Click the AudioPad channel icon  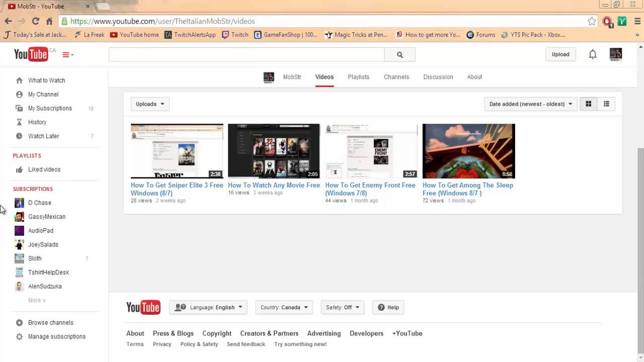click(x=19, y=231)
